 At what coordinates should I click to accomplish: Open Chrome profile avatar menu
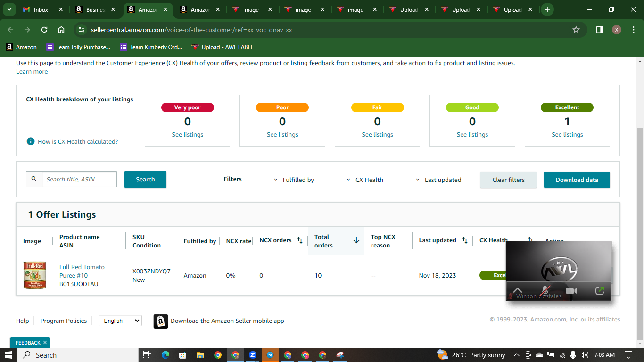pyautogui.click(x=617, y=30)
